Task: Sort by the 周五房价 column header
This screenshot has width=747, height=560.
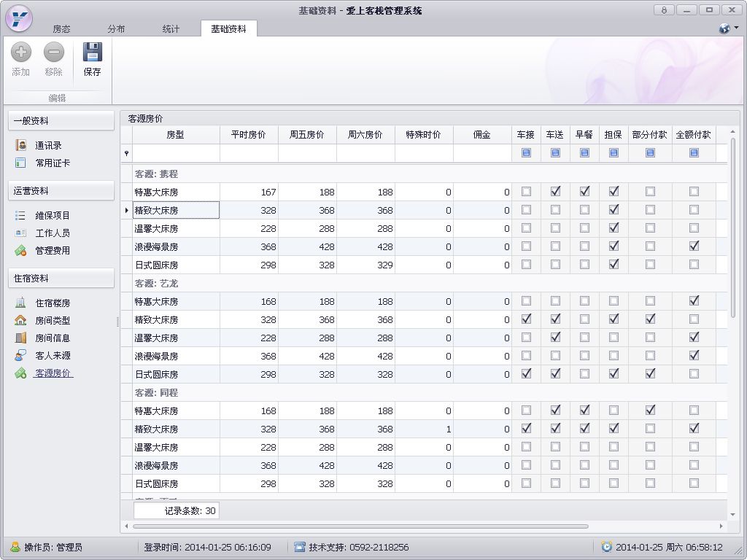Action: [307, 135]
